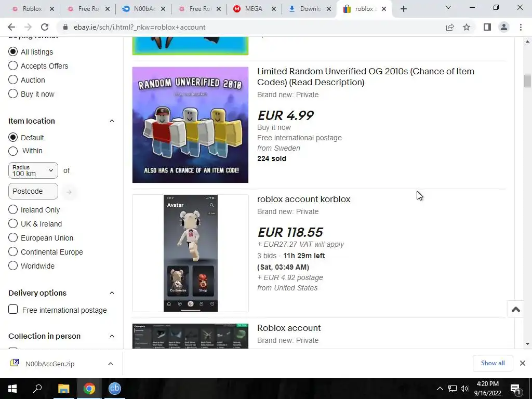Open qBittorrent from the taskbar
This screenshot has width=532, height=399.
115,389
